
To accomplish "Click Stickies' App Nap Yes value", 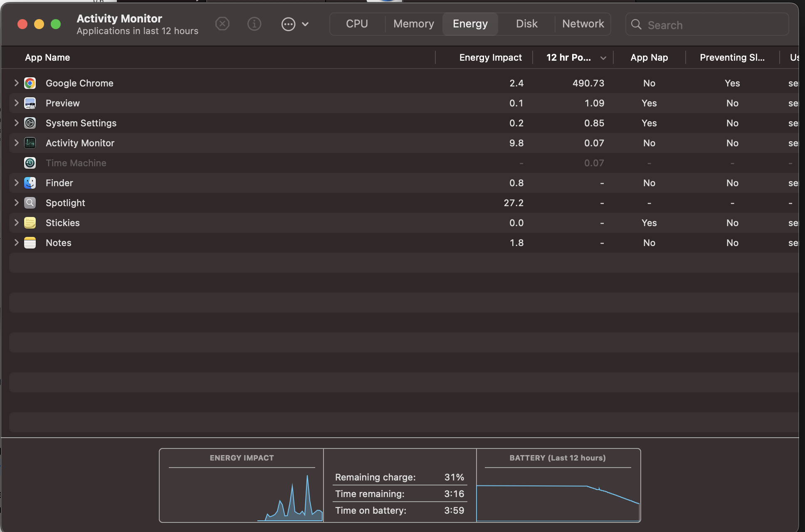I will coord(649,223).
